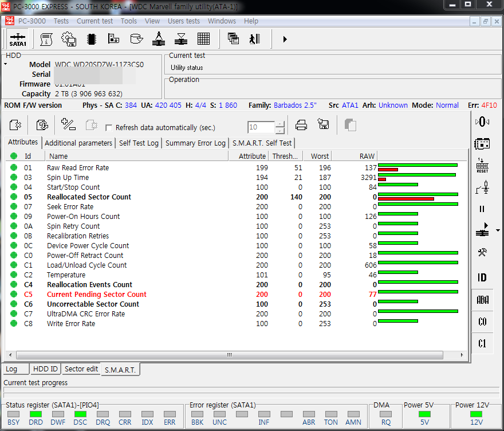This screenshot has width=504, height=431.
Task: Print the SMART attribute table
Action: [x=301, y=125]
